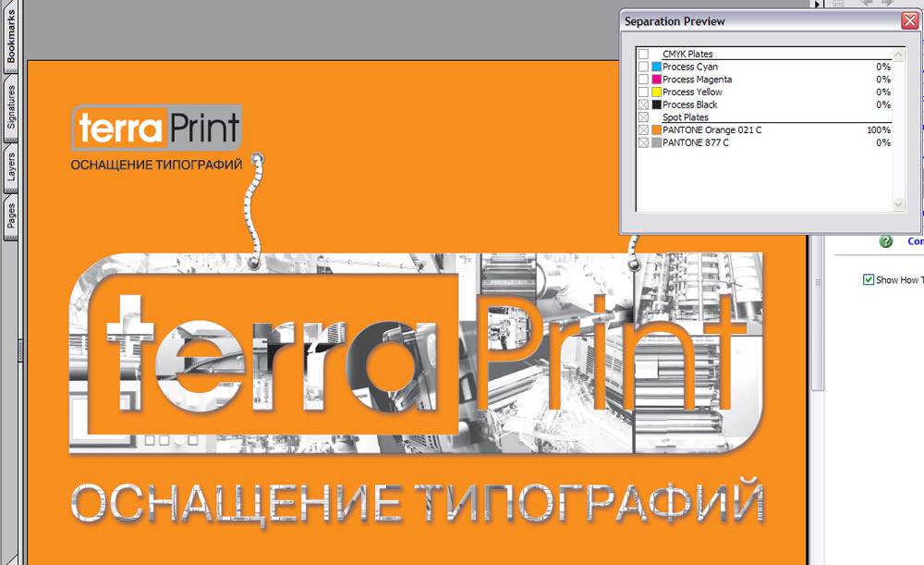Enable the Process Magenta plate checkbox

(643, 80)
